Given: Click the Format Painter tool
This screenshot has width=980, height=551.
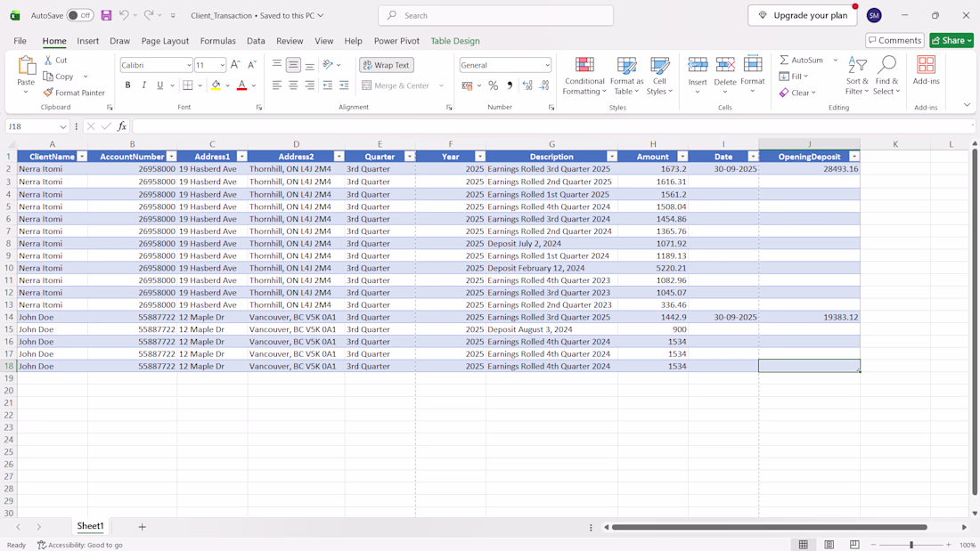Looking at the screenshot, I should coord(74,93).
